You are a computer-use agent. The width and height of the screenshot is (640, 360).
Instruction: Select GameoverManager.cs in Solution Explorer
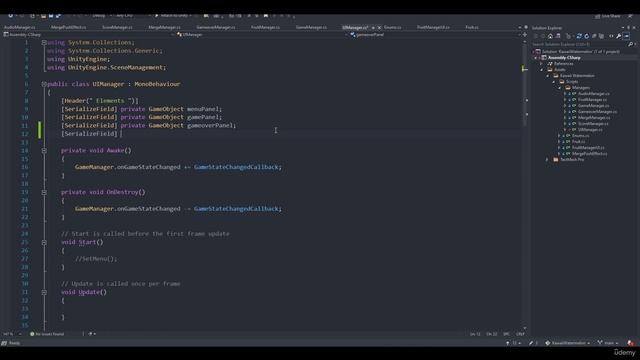coord(597,112)
